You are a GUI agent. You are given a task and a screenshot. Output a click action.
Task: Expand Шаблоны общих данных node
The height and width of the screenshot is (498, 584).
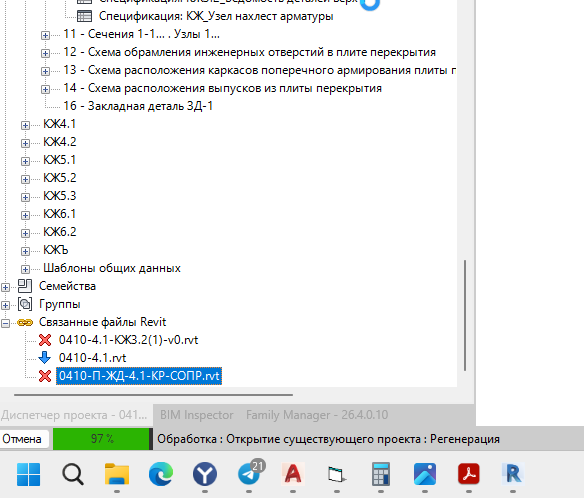point(25,269)
